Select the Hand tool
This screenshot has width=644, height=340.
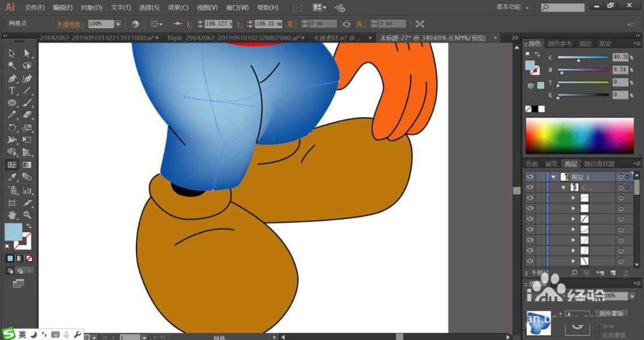pos(12,215)
